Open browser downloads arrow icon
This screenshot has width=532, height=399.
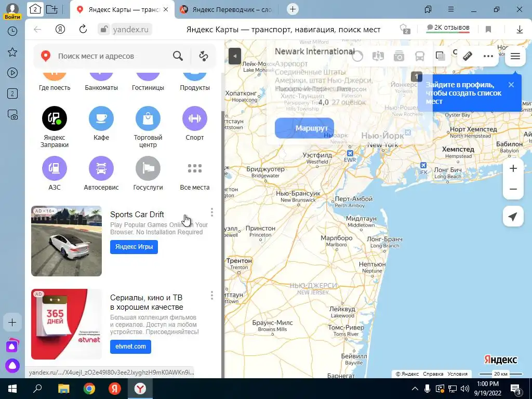pyautogui.click(x=520, y=30)
